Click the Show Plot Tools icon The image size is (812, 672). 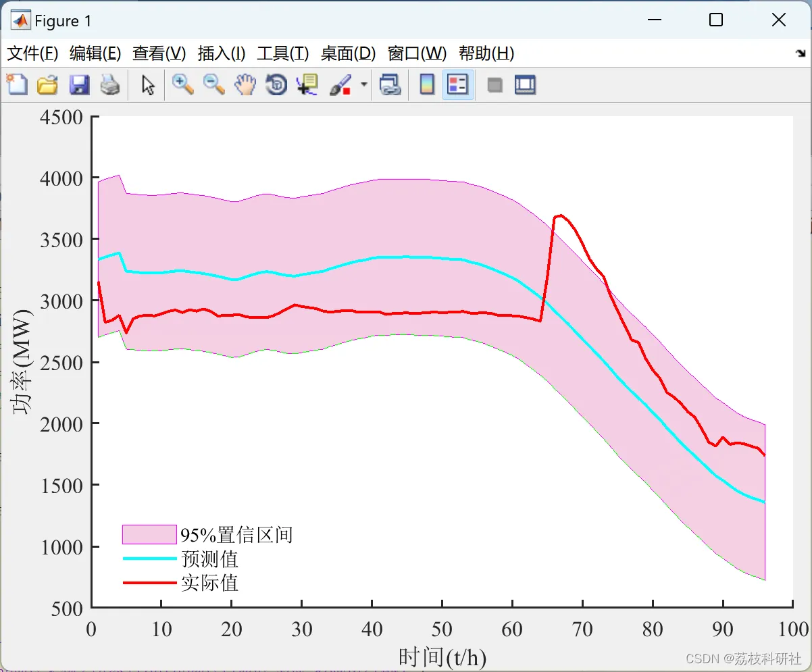pyautogui.click(x=525, y=85)
